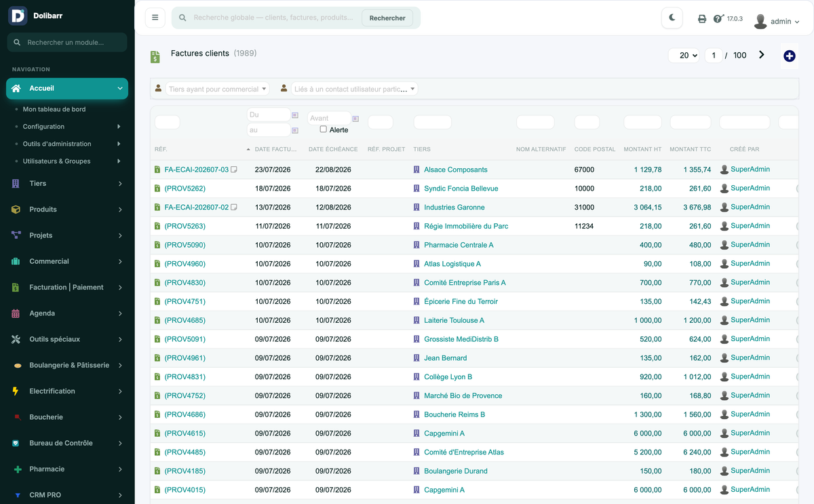Screen dimensions: 814x504
Task: Click the Rechercher button
Action: coord(387,18)
